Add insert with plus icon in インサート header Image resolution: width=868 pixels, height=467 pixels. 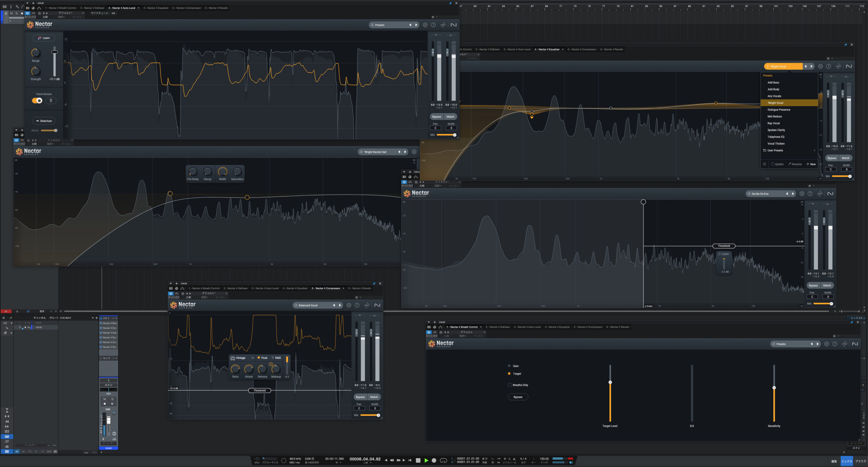116,319
